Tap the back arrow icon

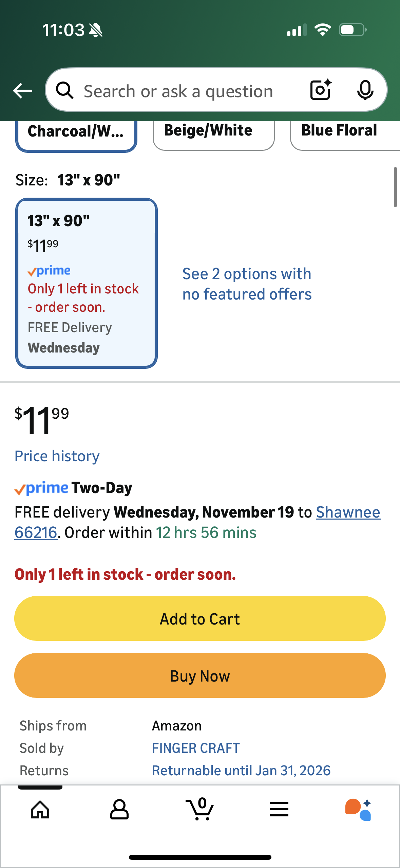(x=22, y=91)
